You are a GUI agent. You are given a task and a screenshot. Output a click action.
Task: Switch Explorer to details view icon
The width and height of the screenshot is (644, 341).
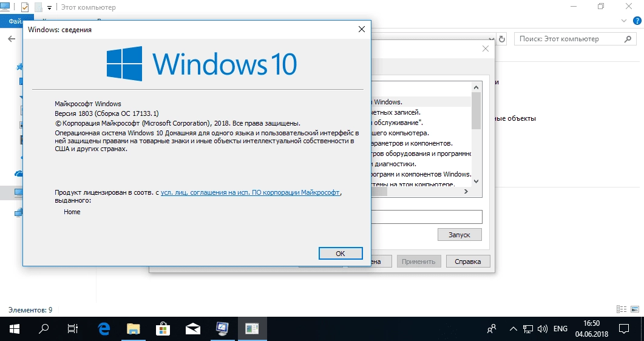(622, 309)
